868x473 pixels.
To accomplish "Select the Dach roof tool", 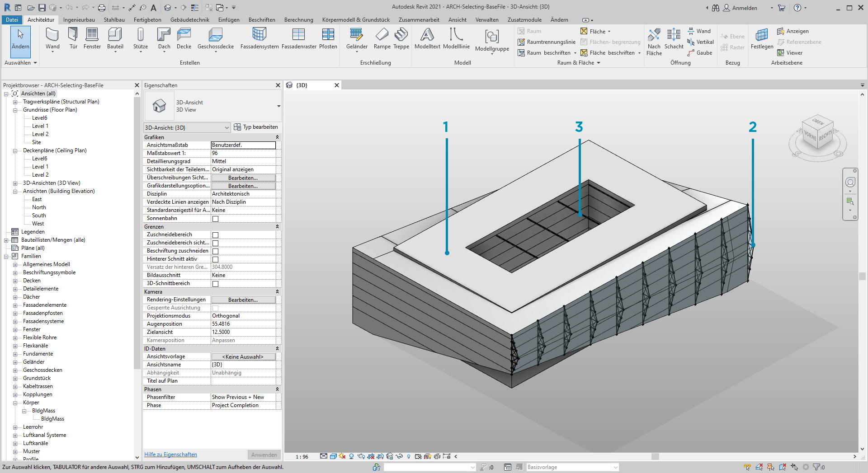I will tap(164, 39).
